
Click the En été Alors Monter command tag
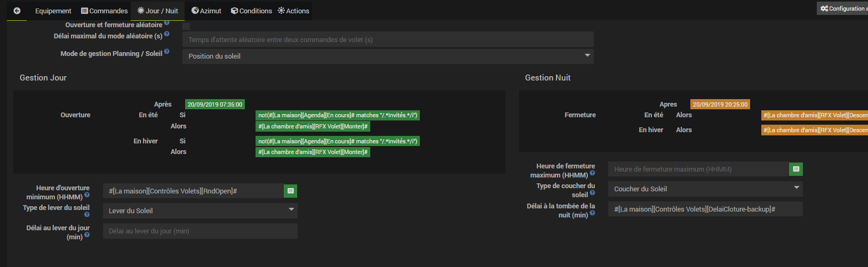[313, 126]
